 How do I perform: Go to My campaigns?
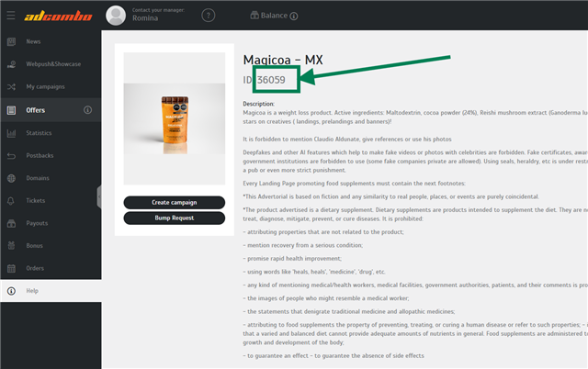[x=51, y=86]
